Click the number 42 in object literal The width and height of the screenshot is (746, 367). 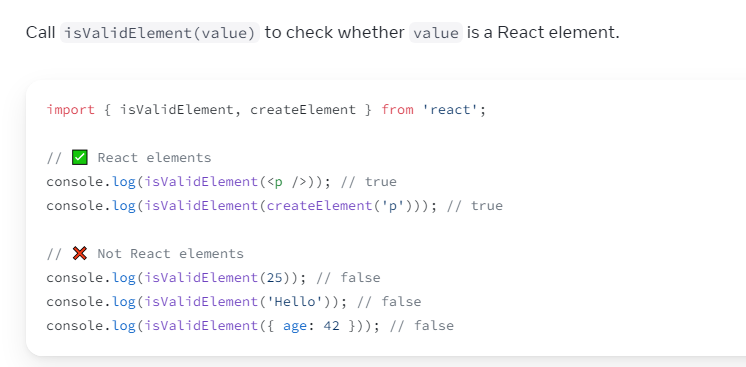coord(332,326)
